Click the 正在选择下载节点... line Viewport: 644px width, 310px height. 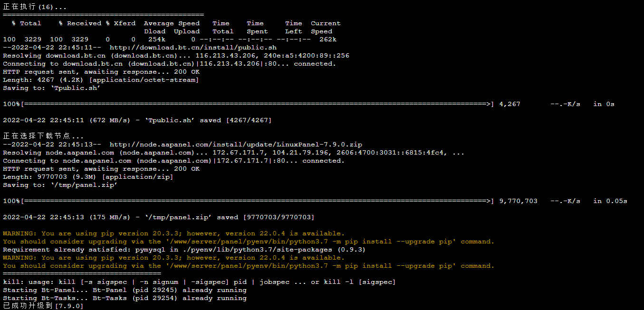(x=43, y=136)
